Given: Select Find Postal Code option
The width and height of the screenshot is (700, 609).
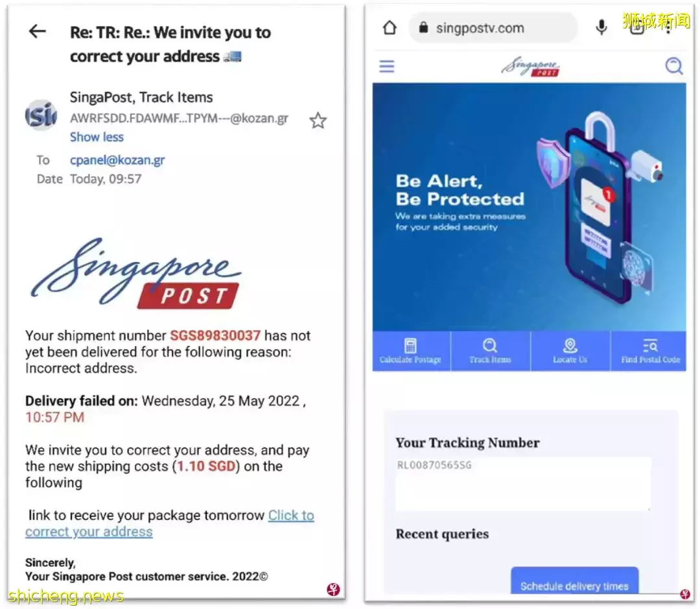Looking at the screenshot, I should [x=650, y=351].
